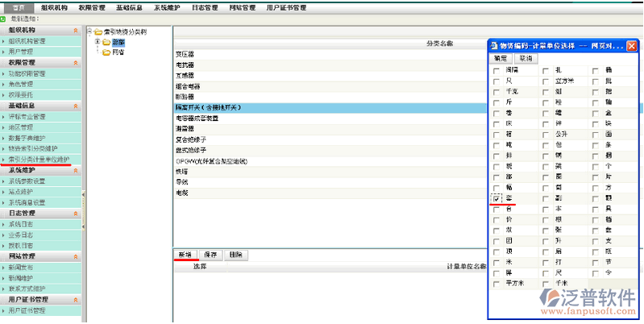Click the 新增 button
The height and width of the screenshot is (324, 644).
185,254
